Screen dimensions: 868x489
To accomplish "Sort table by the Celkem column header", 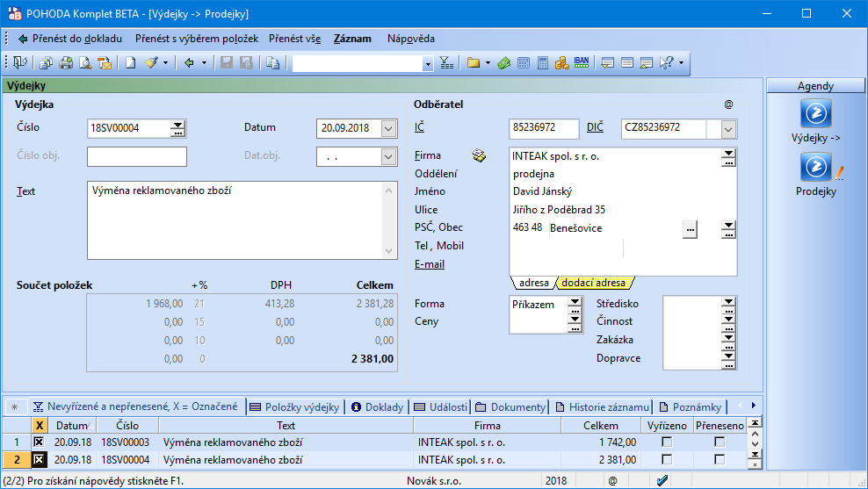I will click(600, 426).
